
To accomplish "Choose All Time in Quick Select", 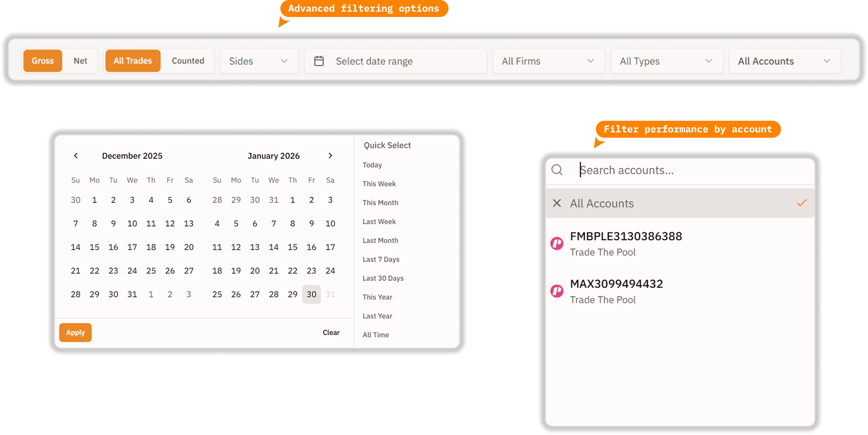I will pos(376,335).
